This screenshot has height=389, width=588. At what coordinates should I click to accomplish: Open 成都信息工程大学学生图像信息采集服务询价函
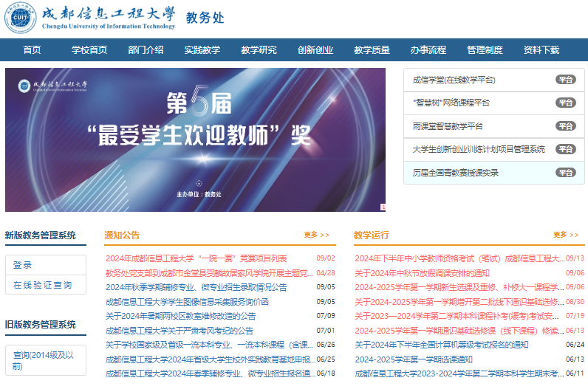[x=187, y=302]
